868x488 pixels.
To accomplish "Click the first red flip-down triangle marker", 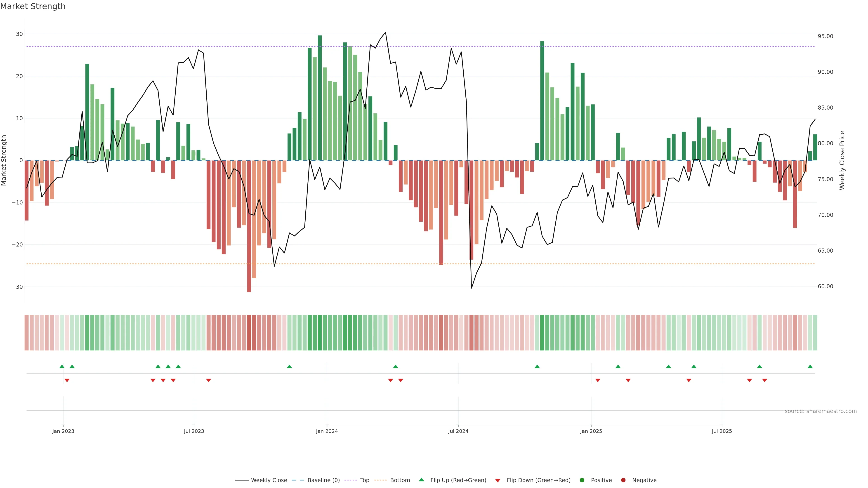I will [x=67, y=380].
